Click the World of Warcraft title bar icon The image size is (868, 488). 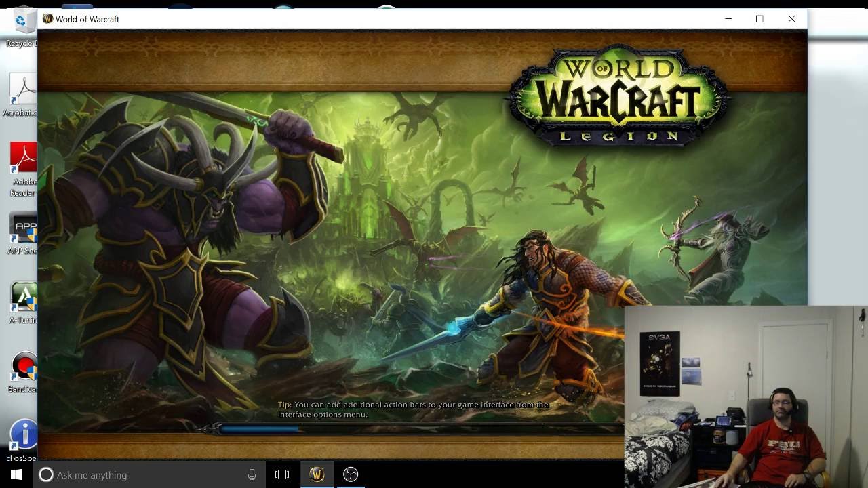click(x=47, y=19)
